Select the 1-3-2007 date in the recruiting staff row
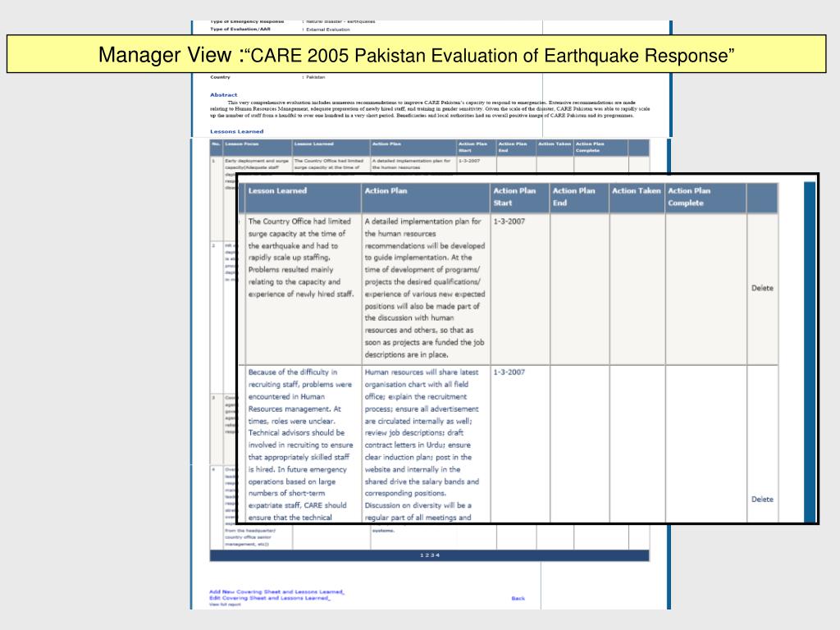Screen dimensions: 840x630 (509, 372)
